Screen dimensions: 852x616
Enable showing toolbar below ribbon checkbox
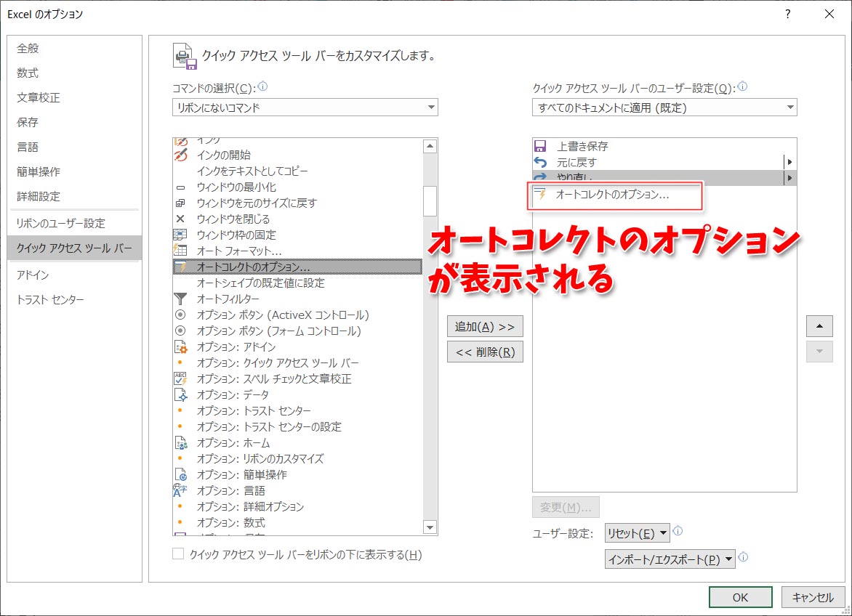point(178,554)
